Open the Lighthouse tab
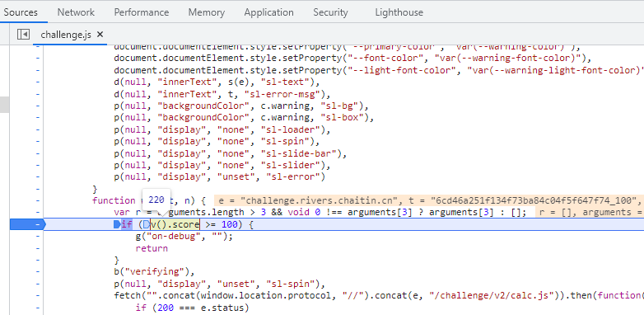This screenshot has width=644, height=315. [399, 12]
